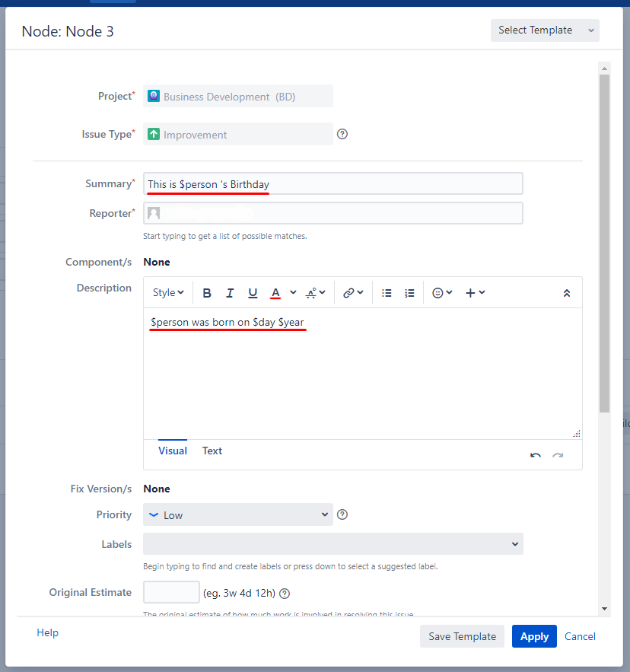This screenshot has height=672, width=630.
Task: Undo last edit in description editor
Action: [x=536, y=455]
